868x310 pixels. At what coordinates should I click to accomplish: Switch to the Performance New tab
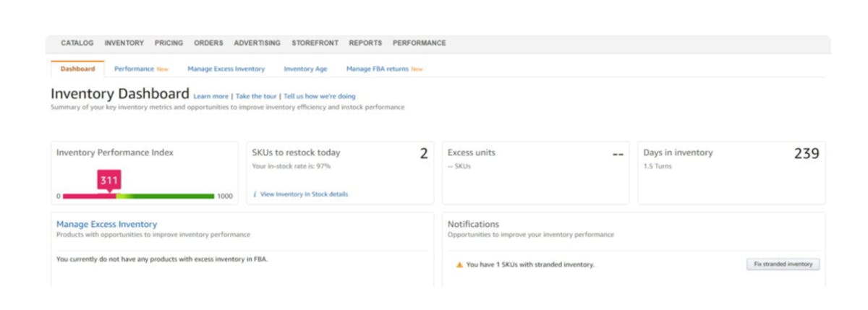141,69
